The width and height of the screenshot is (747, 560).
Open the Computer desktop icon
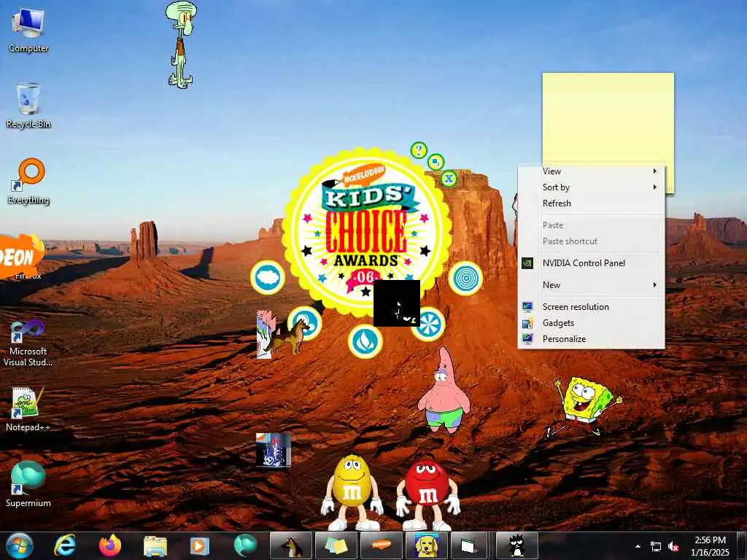(x=28, y=31)
